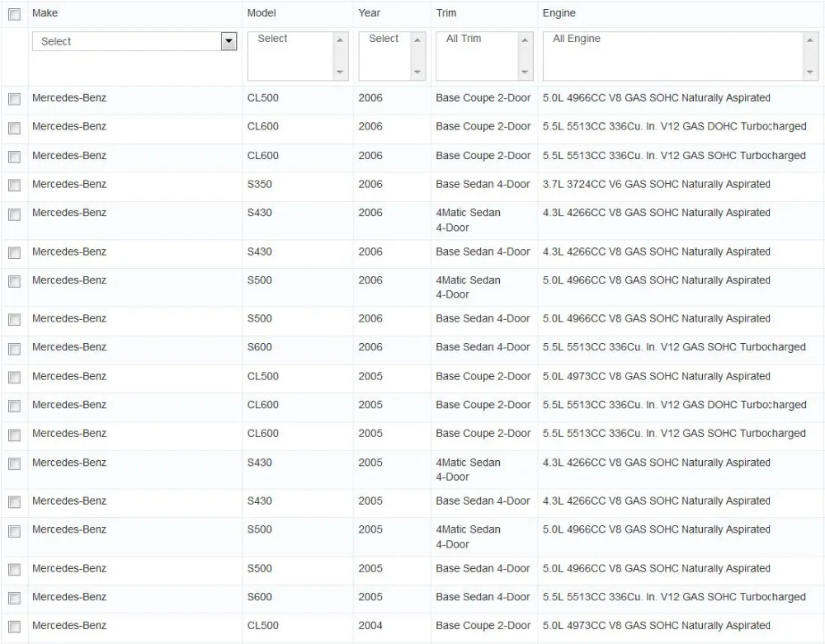Screen dimensions: 825x644
Task: Click up arrow in Engine list box
Action: pyautogui.click(x=810, y=40)
